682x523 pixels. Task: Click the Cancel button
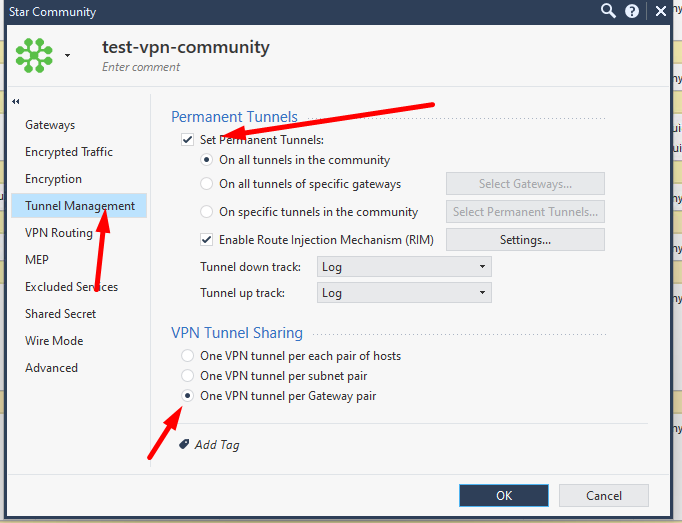604,495
